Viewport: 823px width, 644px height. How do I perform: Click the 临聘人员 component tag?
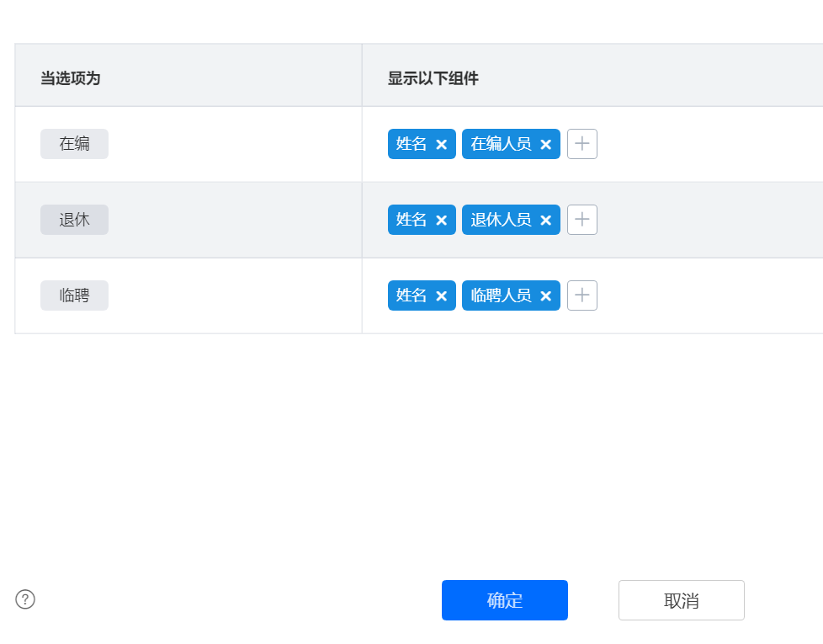coord(501,295)
